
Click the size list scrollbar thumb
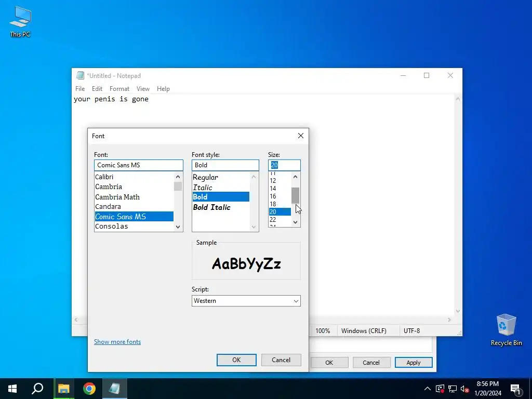[295, 195]
